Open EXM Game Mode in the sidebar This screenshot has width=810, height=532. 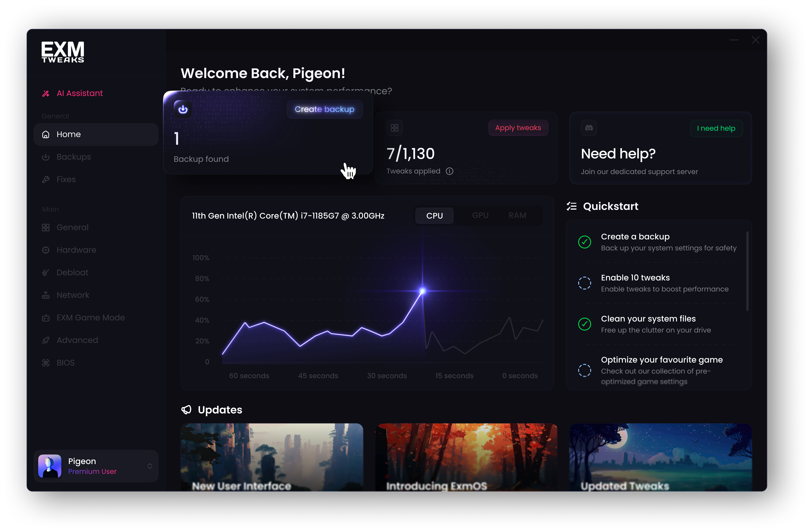point(91,317)
